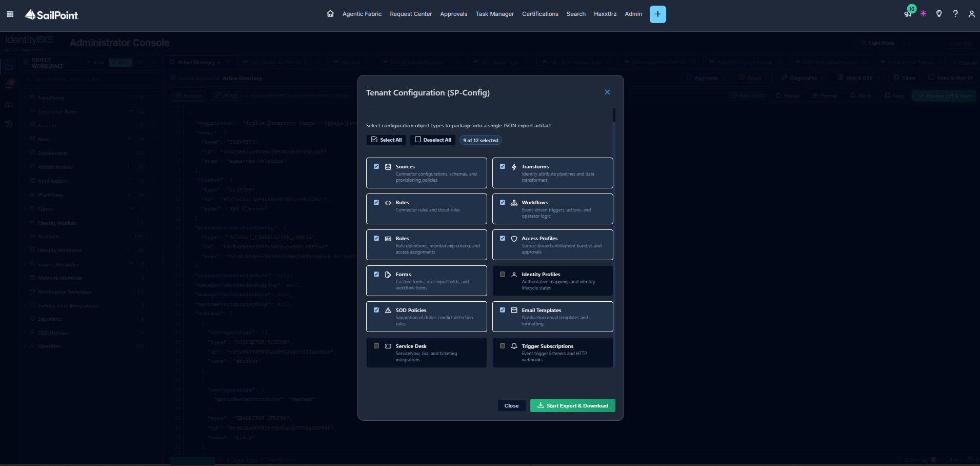This screenshot has height=466, width=980.
Task: Enable the Service Desk checkbox
Action: pyautogui.click(x=376, y=346)
